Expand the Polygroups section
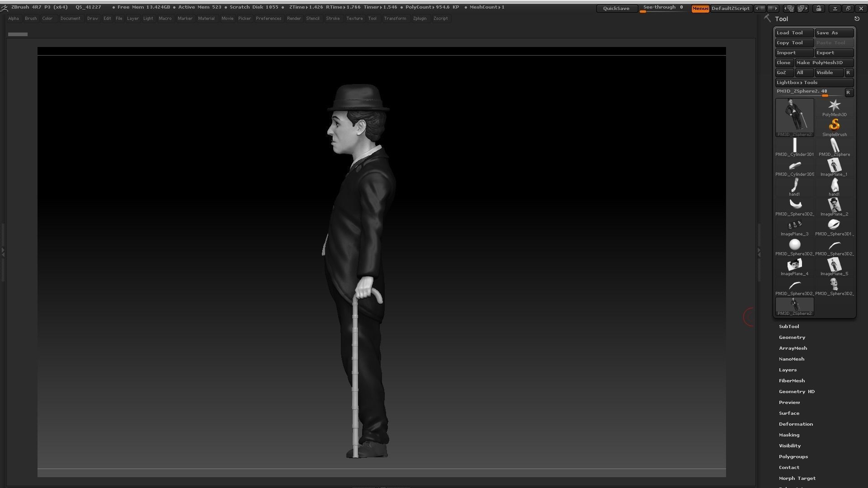The height and width of the screenshot is (488, 868). point(793,456)
